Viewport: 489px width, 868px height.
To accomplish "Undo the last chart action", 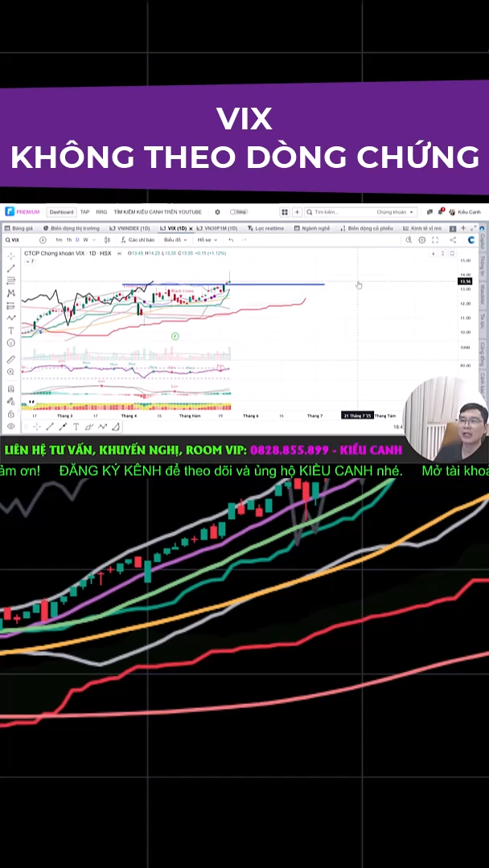I will point(231,240).
